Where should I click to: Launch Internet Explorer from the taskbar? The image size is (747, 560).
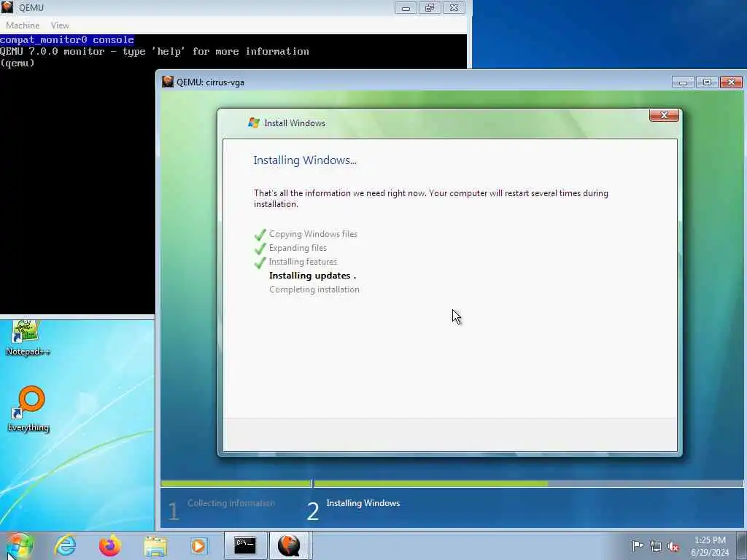pos(65,545)
